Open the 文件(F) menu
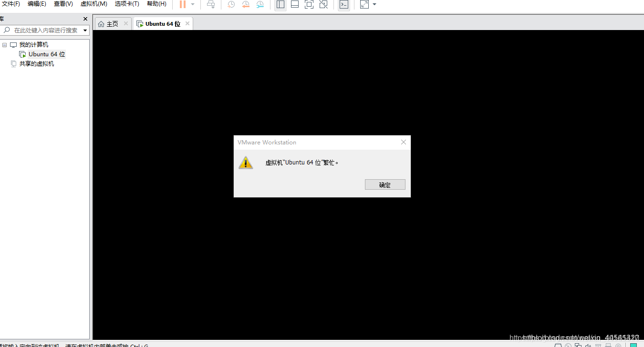This screenshot has height=347, width=644. (11, 4)
